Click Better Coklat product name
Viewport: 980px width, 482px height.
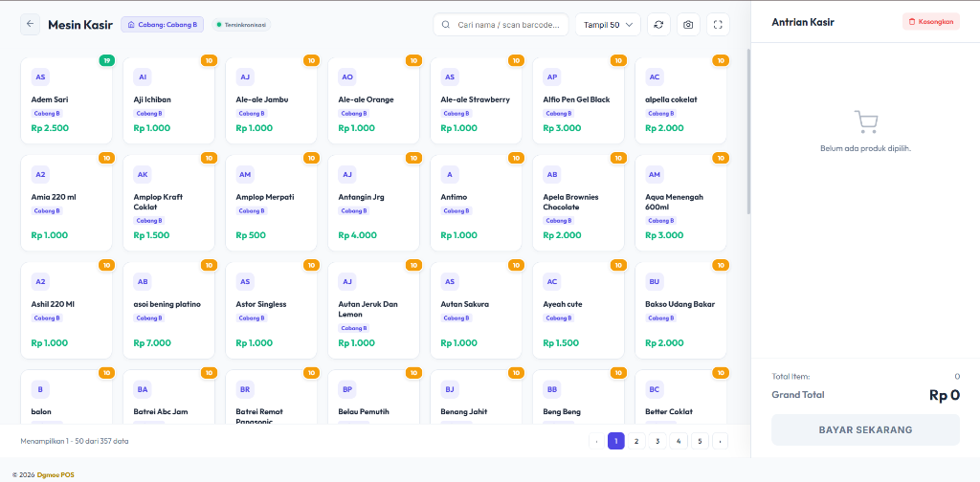point(669,412)
